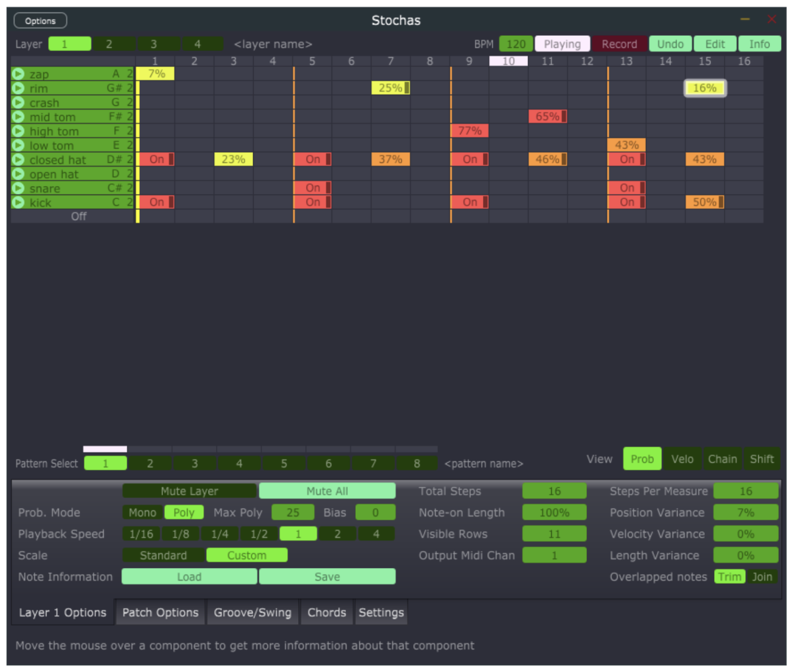Image resolution: width=795 pixels, height=672 pixels.
Task: Adjust the Total Steps value
Action: [555, 491]
